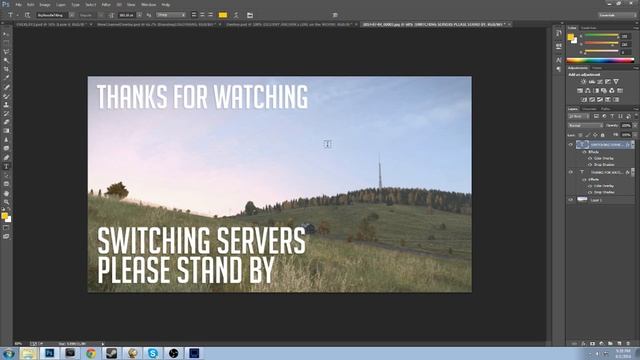
Task: Select the Zoom tool
Action: (x=6, y=202)
